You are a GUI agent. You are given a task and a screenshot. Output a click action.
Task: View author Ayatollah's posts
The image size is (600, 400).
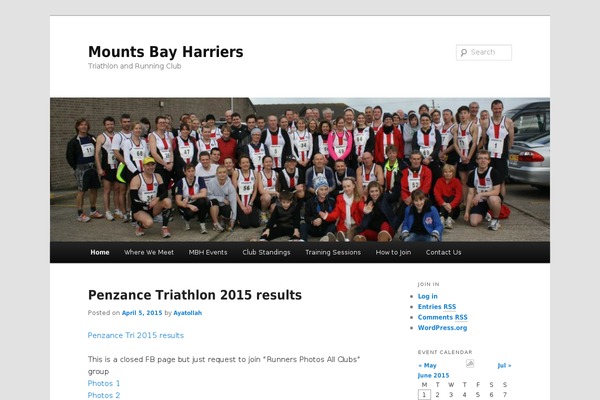point(187,313)
